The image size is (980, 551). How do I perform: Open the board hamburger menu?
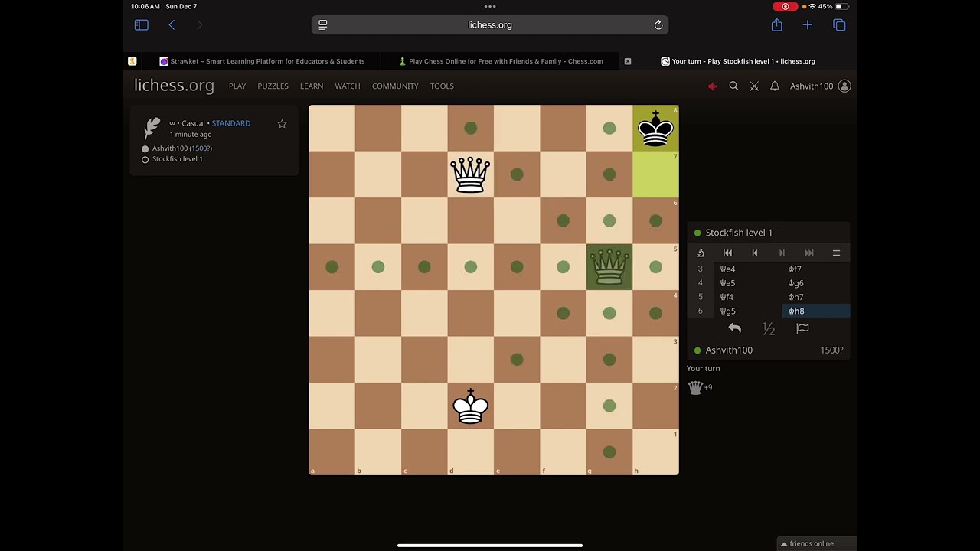(836, 253)
